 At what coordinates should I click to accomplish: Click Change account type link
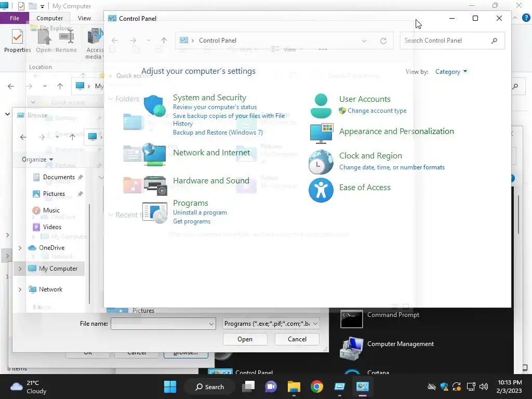click(x=377, y=111)
